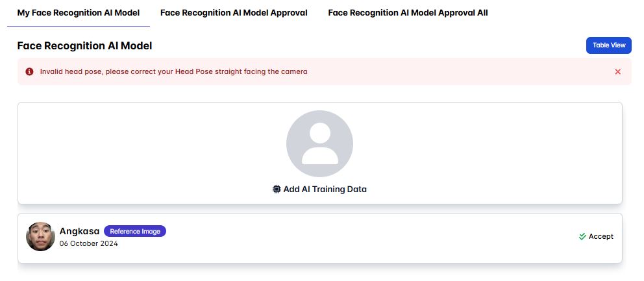Click the green double-check Accept icon
The image size is (644, 281).
(582, 237)
